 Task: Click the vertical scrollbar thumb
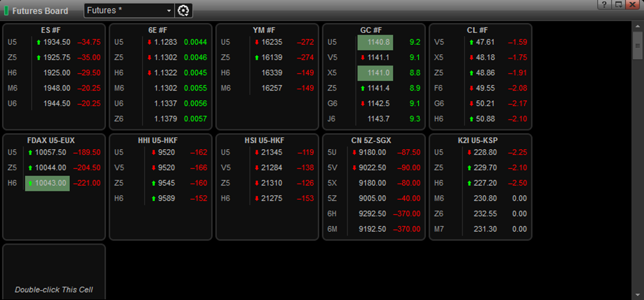click(638, 45)
